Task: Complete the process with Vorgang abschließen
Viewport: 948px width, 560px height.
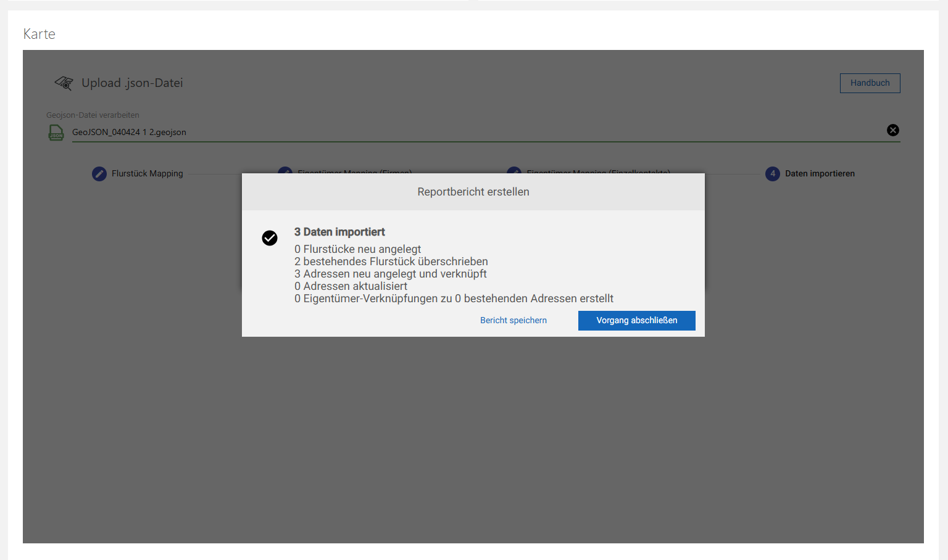Action: pos(636,320)
